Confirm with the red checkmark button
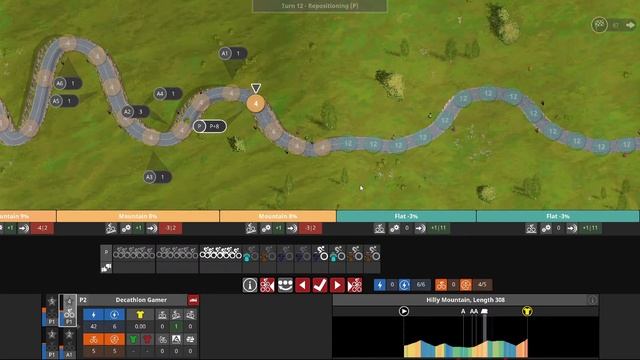 tap(320, 285)
